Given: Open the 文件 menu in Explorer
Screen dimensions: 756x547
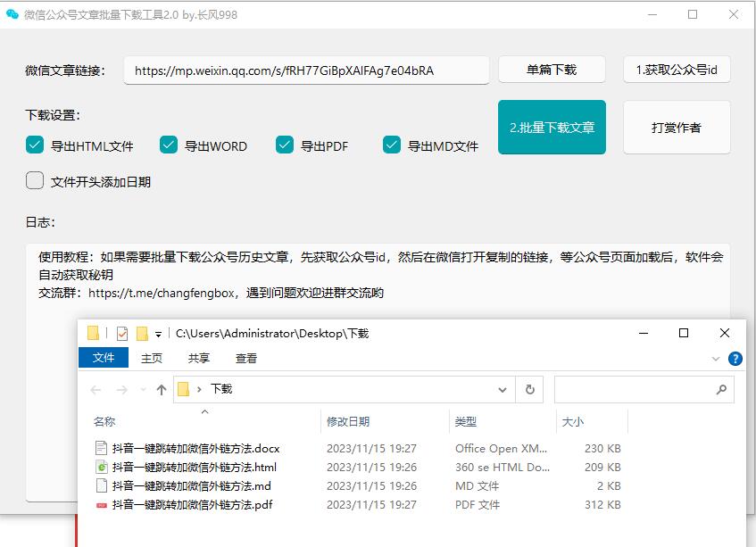Looking at the screenshot, I should [104, 358].
